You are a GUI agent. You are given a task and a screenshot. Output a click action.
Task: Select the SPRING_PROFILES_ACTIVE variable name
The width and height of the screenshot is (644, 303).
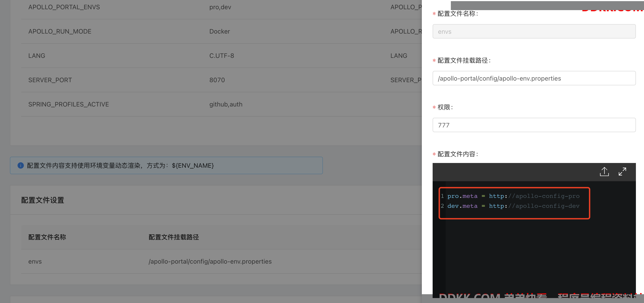coord(69,104)
